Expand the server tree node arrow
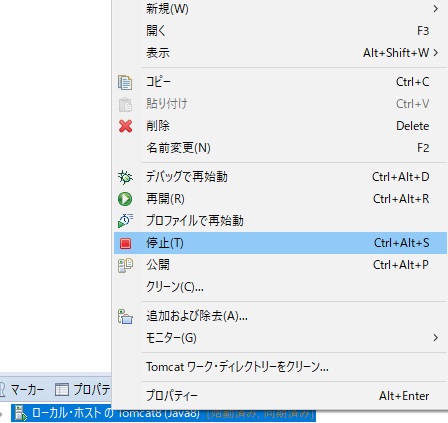 (x=1, y=414)
